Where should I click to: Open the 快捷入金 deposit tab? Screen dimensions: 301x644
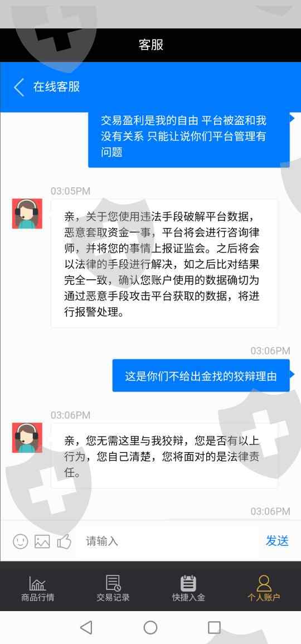click(188, 589)
